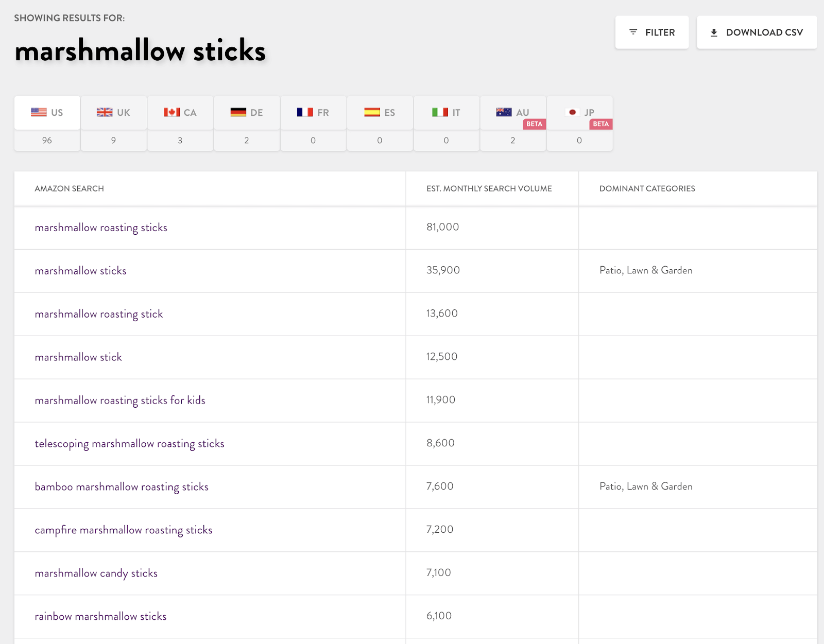Open the 'marshmallow stick' keyword link
Viewport: 824px width, 644px height.
[x=78, y=357]
